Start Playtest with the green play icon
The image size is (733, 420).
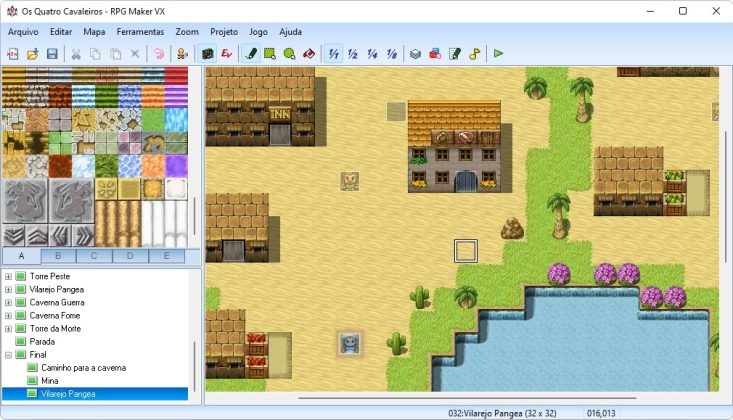click(498, 54)
